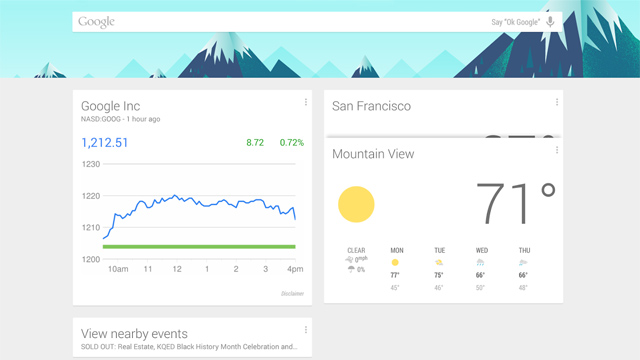The height and width of the screenshot is (360, 640).
Task: Click the Google search input field
Action: (x=317, y=22)
